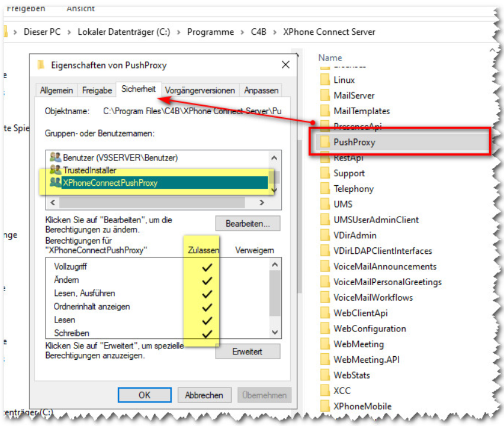Close the PushProxy properties dialog
Image resolution: width=504 pixels, height=426 pixels.
[x=285, y=64]
